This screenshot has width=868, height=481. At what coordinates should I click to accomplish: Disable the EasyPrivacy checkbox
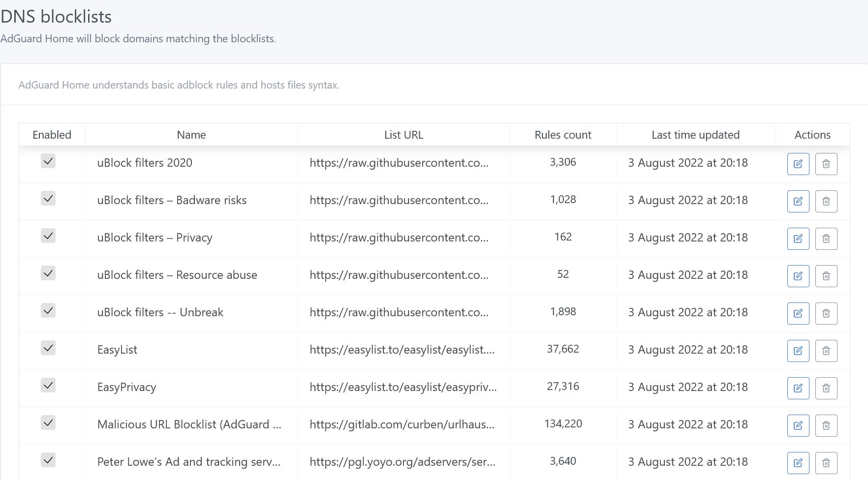coord(48,385)
